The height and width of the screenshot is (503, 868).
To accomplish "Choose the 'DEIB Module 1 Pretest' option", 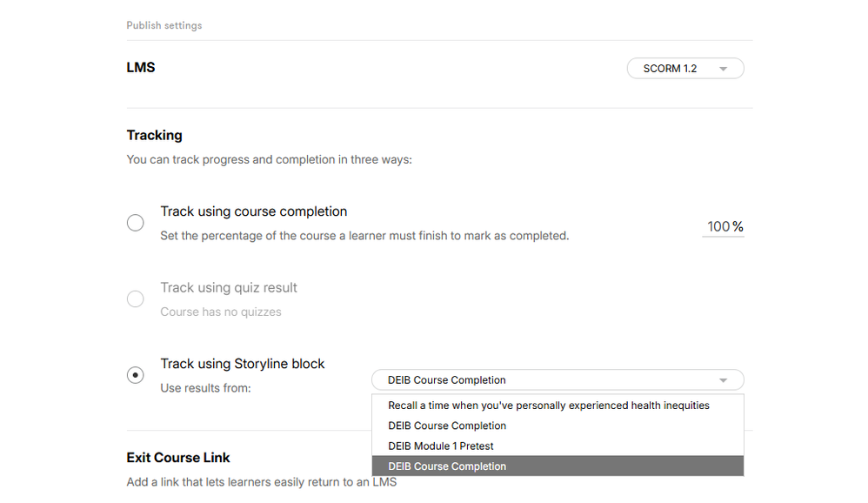I will [x=441, y=446].
